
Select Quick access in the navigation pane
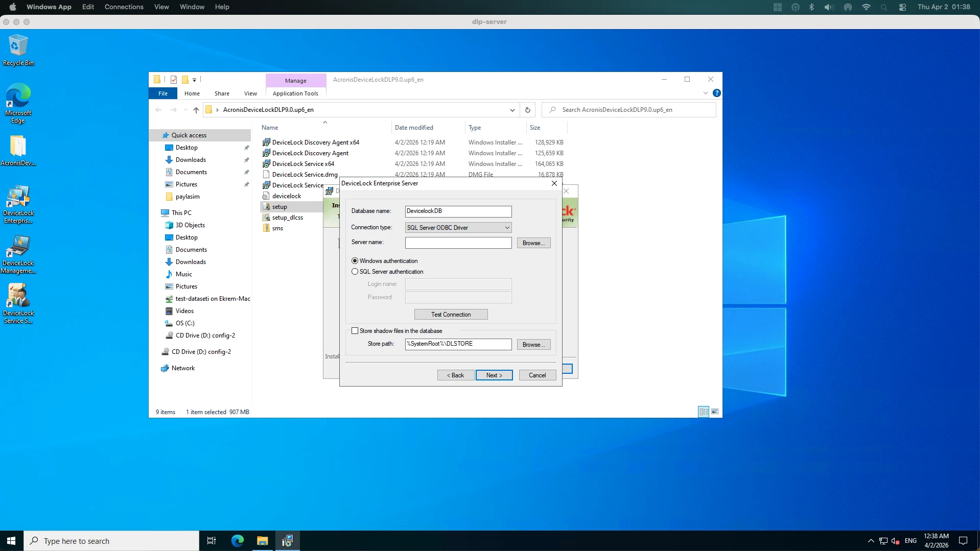pos(189,135)
